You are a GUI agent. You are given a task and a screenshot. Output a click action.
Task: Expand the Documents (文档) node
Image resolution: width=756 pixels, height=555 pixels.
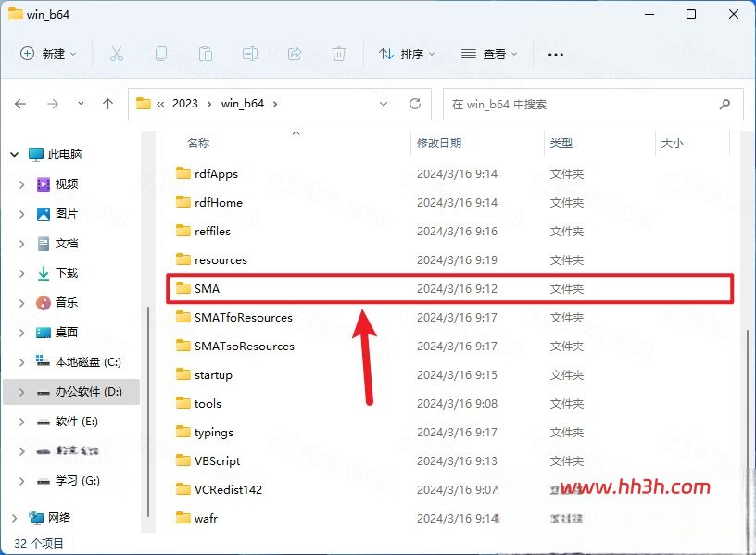[x=21, y=244]
